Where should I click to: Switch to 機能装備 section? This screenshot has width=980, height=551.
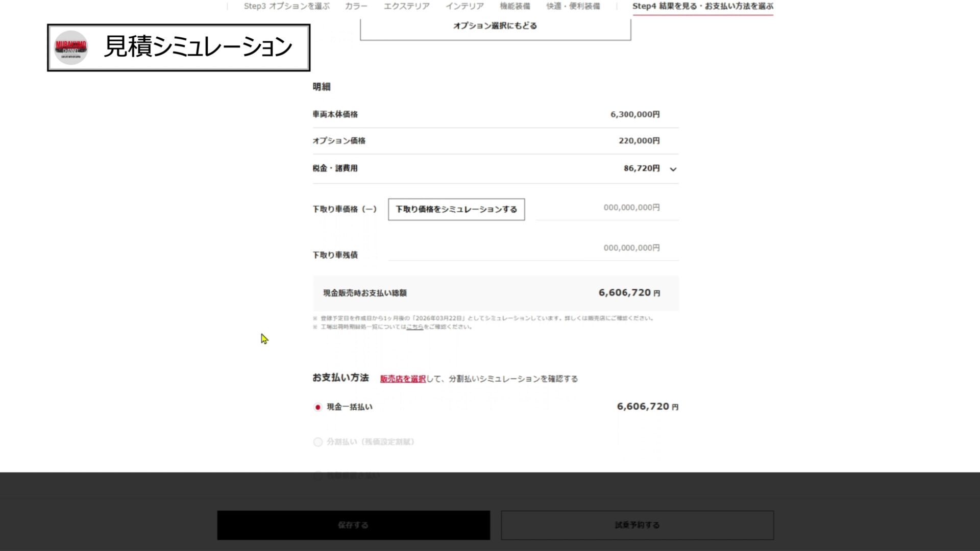pyautogui.click(x=514, y=6)
